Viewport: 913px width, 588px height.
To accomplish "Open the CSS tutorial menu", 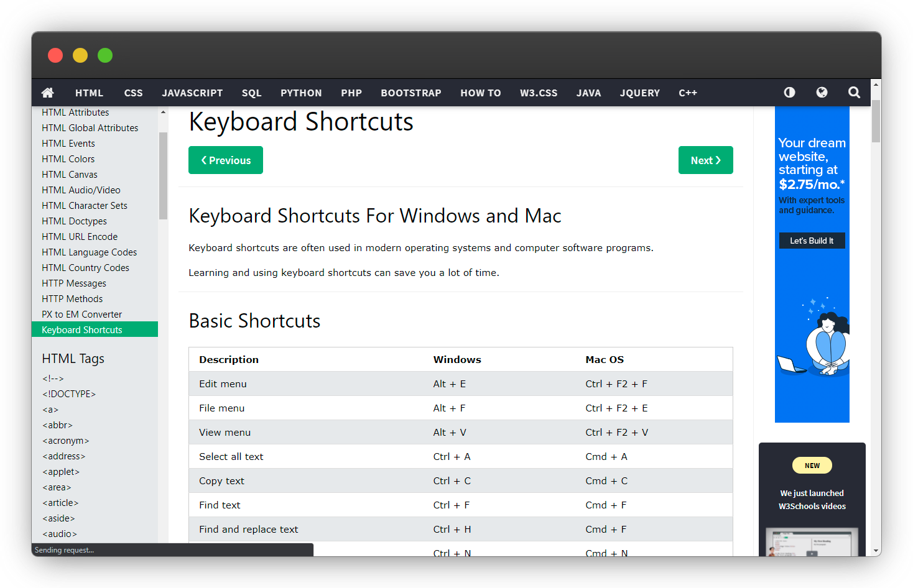I will (133, 93).
